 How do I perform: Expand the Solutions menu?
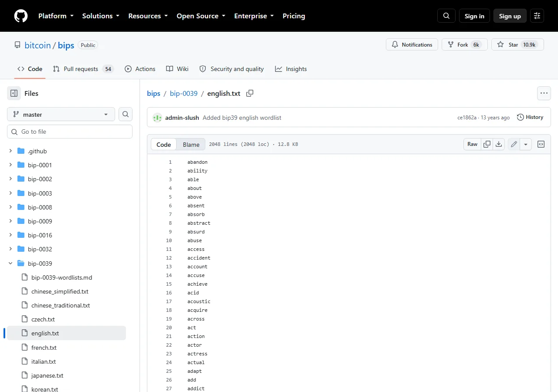[x=101, y=16]
